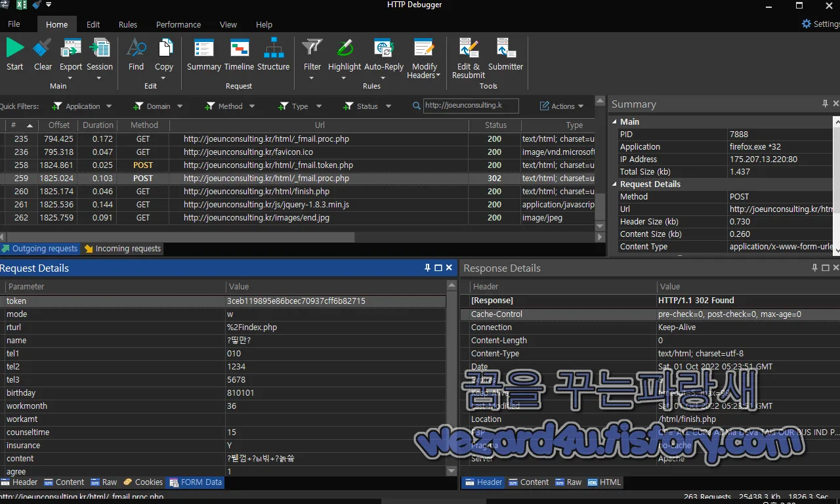840x504 pixels.
Task: Sort request list by Offset column
Action: (58, 125)
